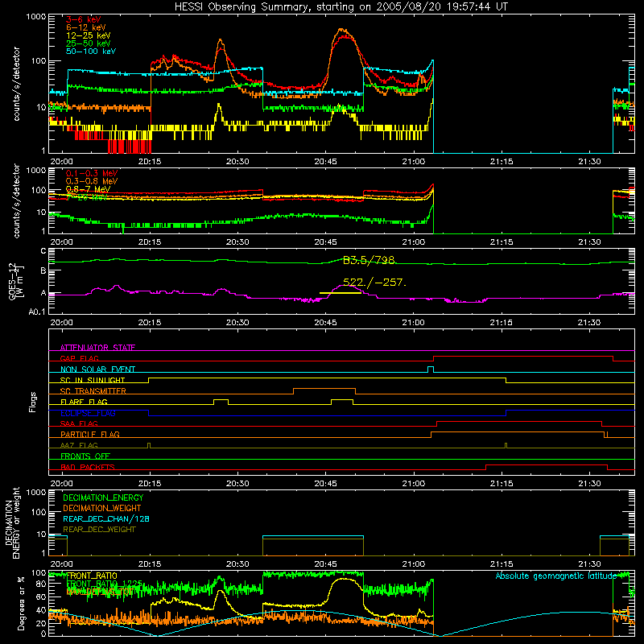Click the Degrees or % axis title

pos(20,603)
